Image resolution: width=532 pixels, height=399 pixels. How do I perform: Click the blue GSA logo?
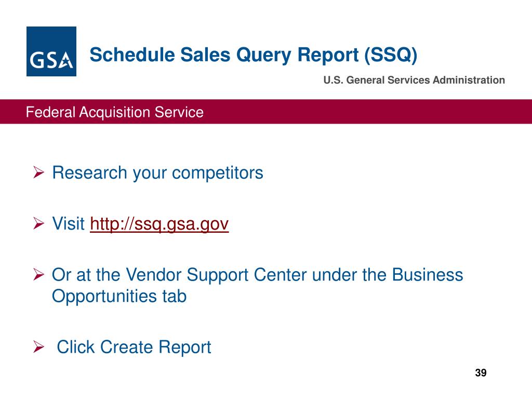click(51, 51)
